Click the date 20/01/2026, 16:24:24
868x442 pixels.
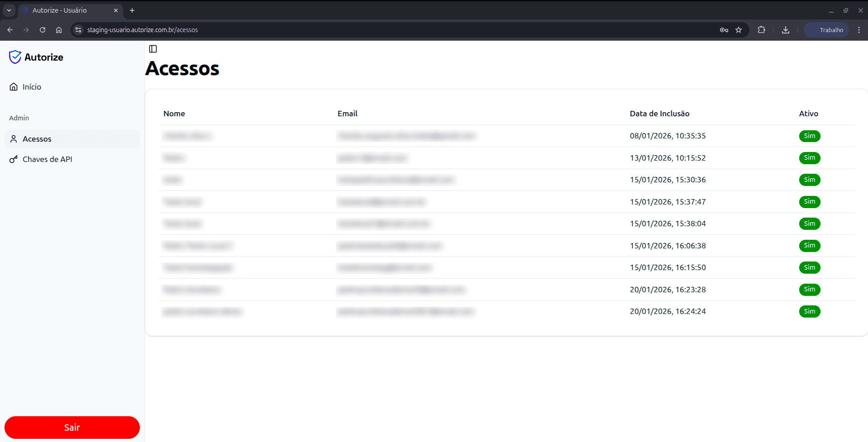[x=668, y=311]
